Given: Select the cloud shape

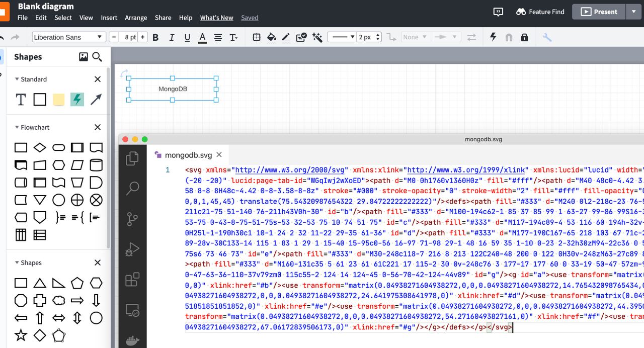Looking at the screenshot, I should click(59, 301).
